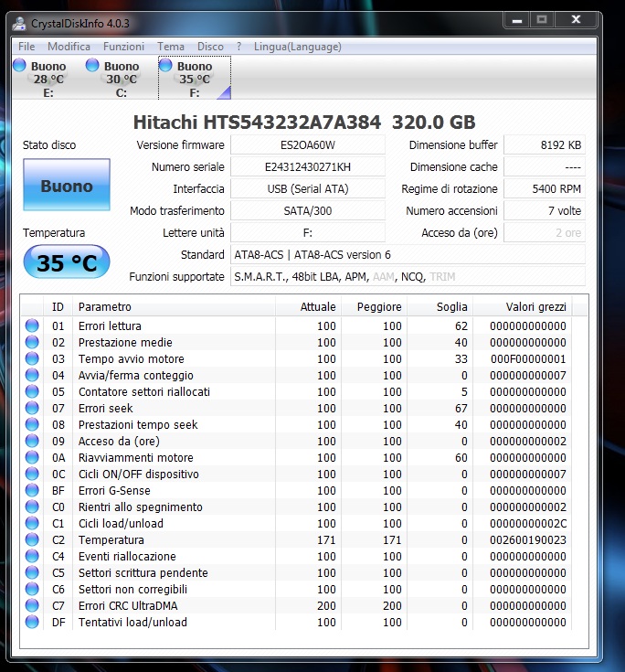Click the Lettere unità field F:
The image size is (625, 672).
pos(308,233)
